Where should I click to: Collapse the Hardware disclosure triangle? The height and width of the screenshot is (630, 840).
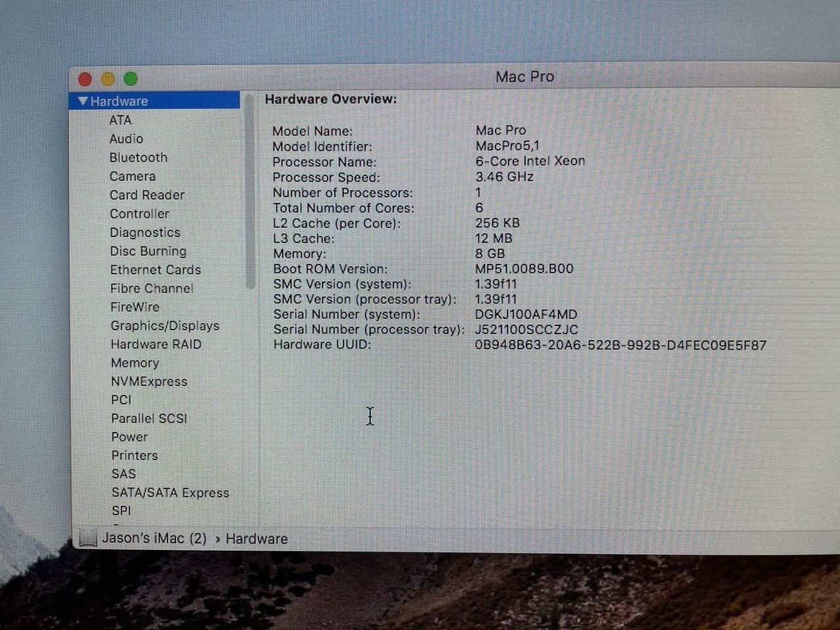[x=83, y=101]
